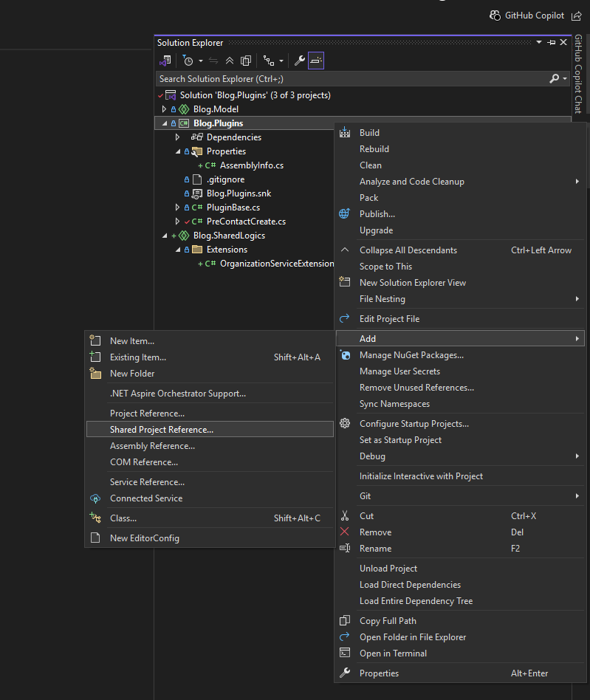This screenshot has height=700, width=590.
Task: Choose Project Reference... in Add submenu
Action: [x=210, y=414]
